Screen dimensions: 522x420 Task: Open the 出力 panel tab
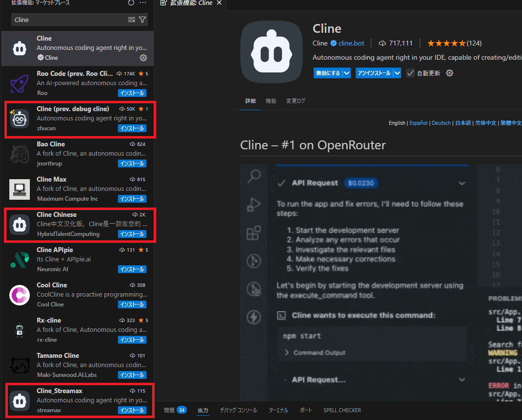click(x=203, y=410)
